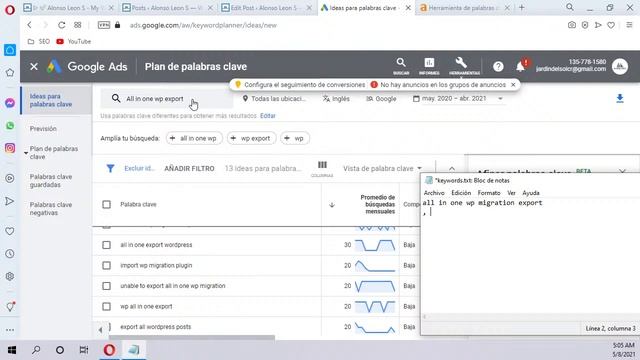Open 'Palabras clave guardadas' sidebar item

(x=51, y=181)
